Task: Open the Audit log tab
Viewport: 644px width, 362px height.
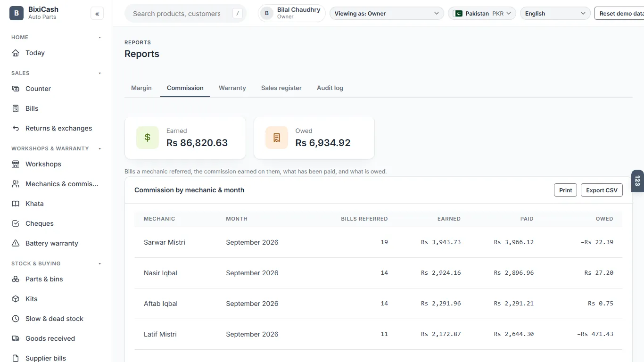Action: (330, 88)
